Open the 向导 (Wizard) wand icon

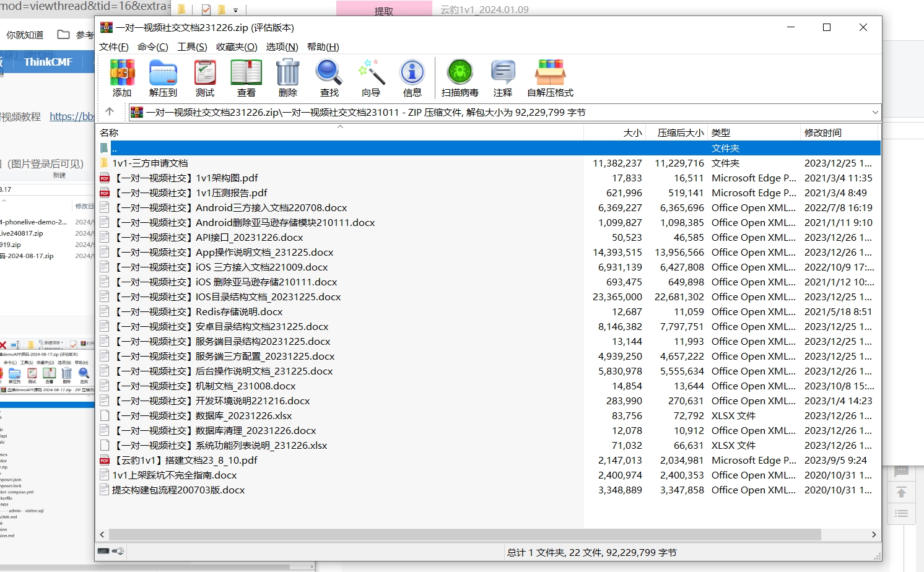point(371,72)
